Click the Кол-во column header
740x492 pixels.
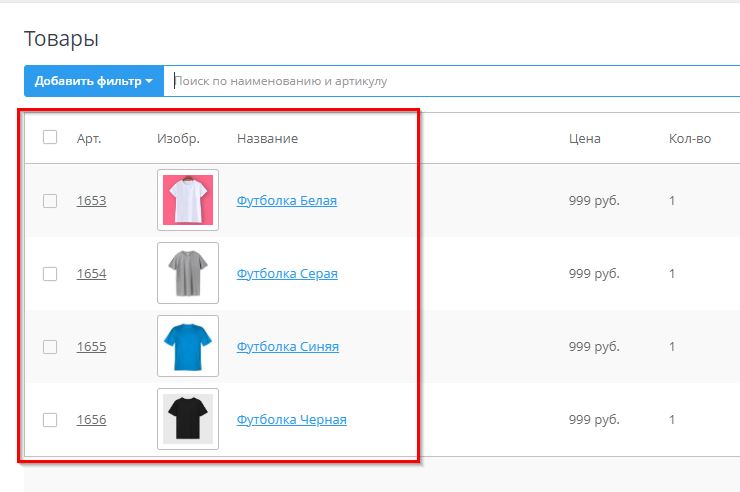689,139
